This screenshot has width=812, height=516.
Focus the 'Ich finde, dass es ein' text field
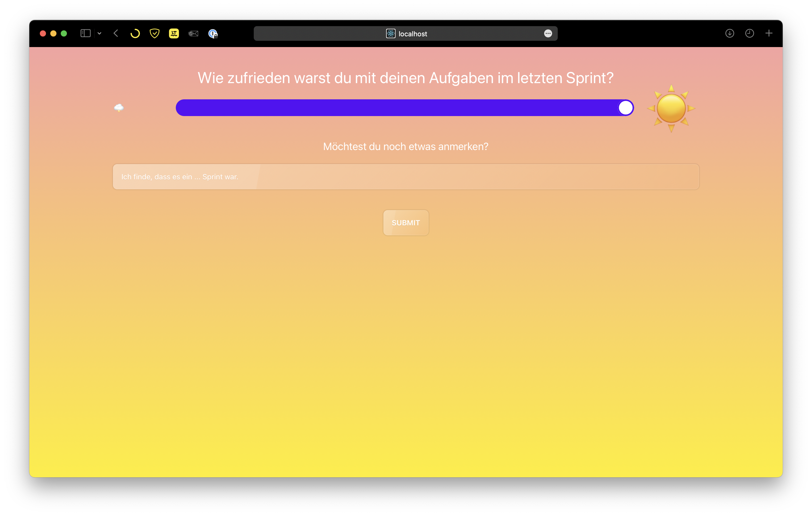[x=406, y=177]
